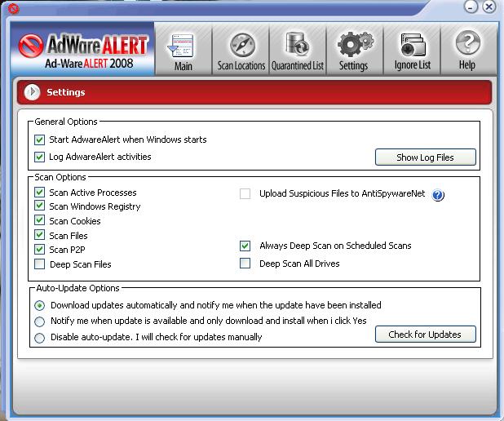
Task: Select Notify me when update is available
Action: 39,321
